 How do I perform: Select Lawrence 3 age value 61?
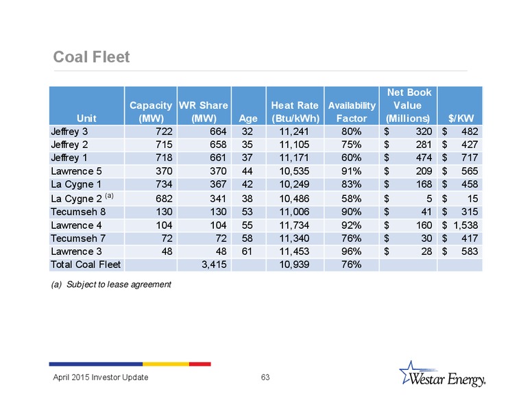[x=247, y=251]
